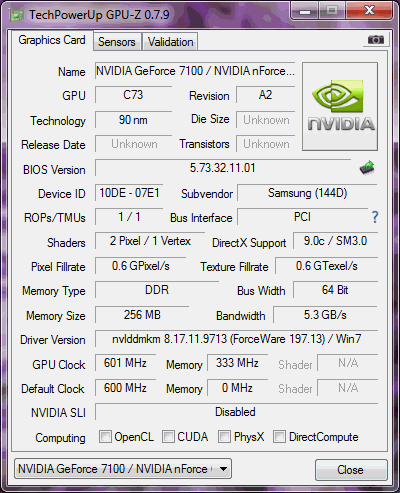Click the Bus Interface question mark
The width and height of the screenshot is (400, 493).
click(x=375, y=217)
